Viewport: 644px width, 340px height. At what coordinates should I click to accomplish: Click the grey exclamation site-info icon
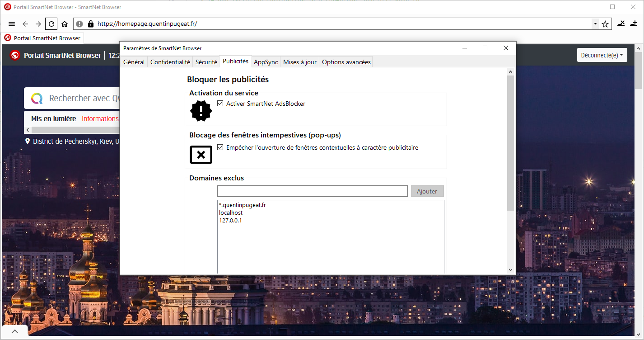click(79, 24)
